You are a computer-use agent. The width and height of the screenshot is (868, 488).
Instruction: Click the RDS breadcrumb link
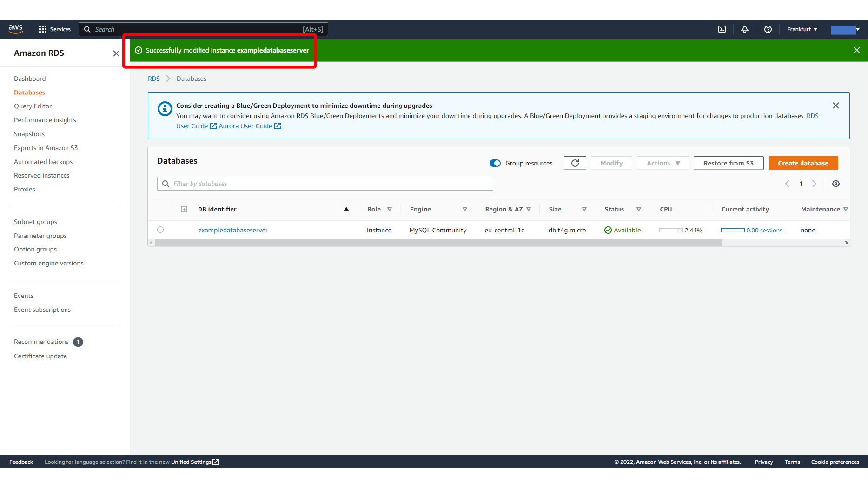coord(153,79)
